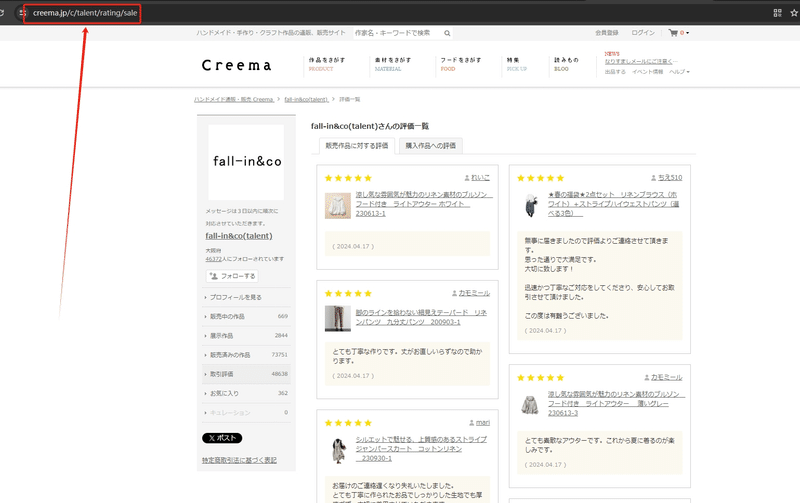Open the フードをさがす FOOD menu

coord(461,64)
